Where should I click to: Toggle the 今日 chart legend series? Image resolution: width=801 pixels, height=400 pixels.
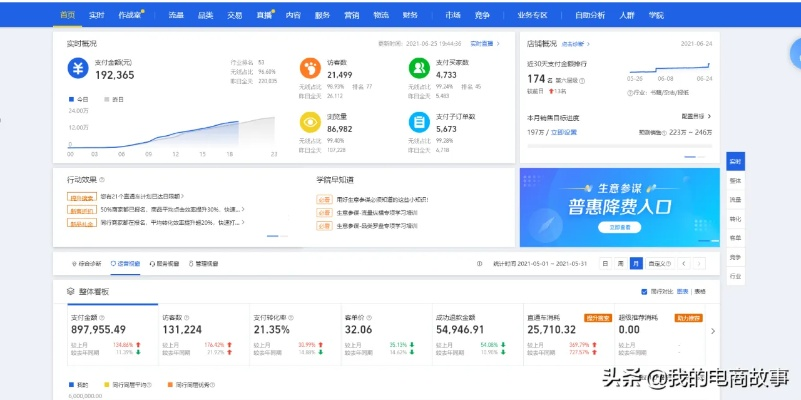[x=78, y=99]
